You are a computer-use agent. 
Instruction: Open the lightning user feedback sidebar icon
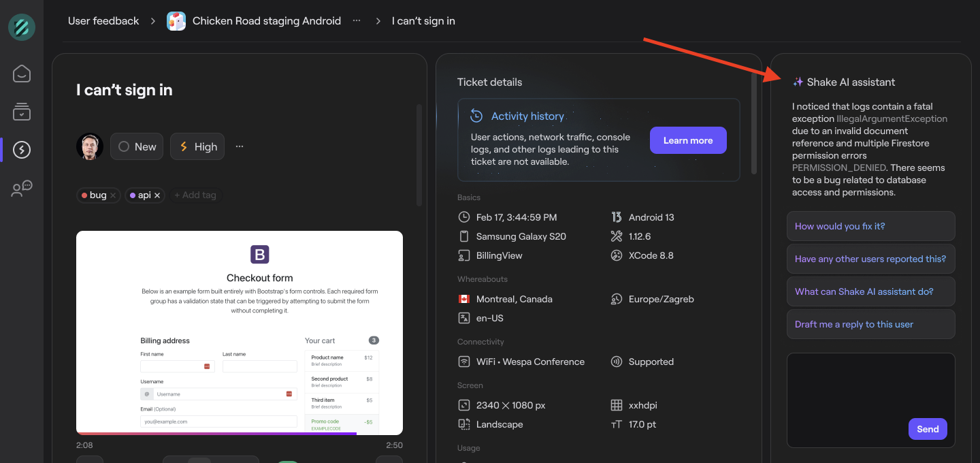[x=21, y=150]
